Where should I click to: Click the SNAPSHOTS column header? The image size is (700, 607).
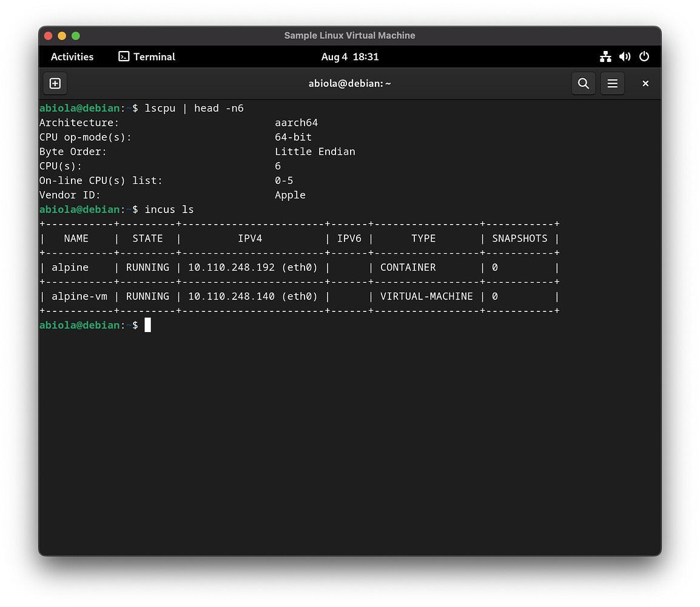click(x=520, y=239)
